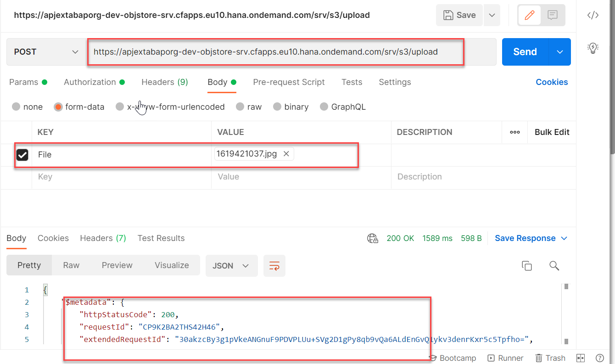Expand the JSON format dropdown

point(231,266)
